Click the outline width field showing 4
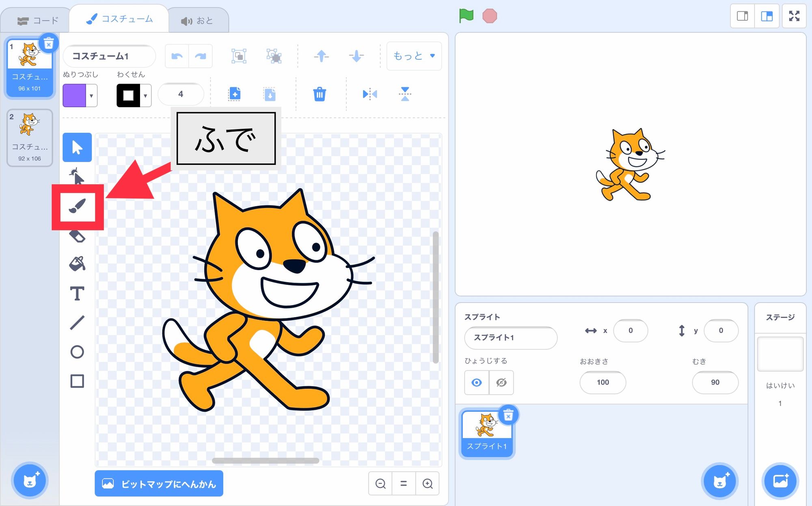Screen dimensions: 812x506 (x=181, y=94)
